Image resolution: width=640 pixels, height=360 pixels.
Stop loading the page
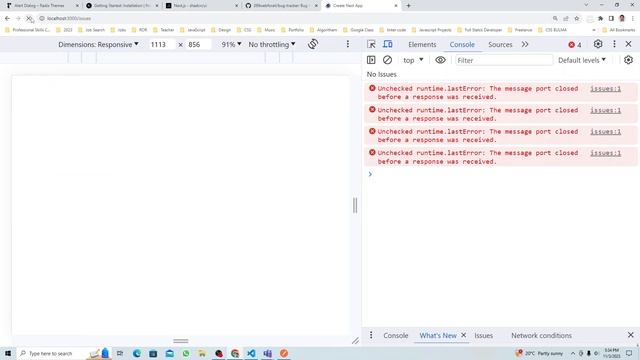click(29, 18)
